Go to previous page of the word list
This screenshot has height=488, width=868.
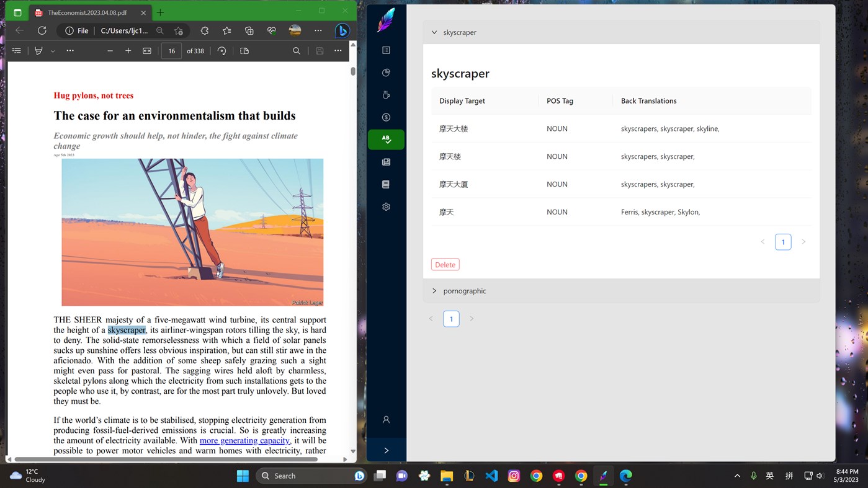[431, 319]
